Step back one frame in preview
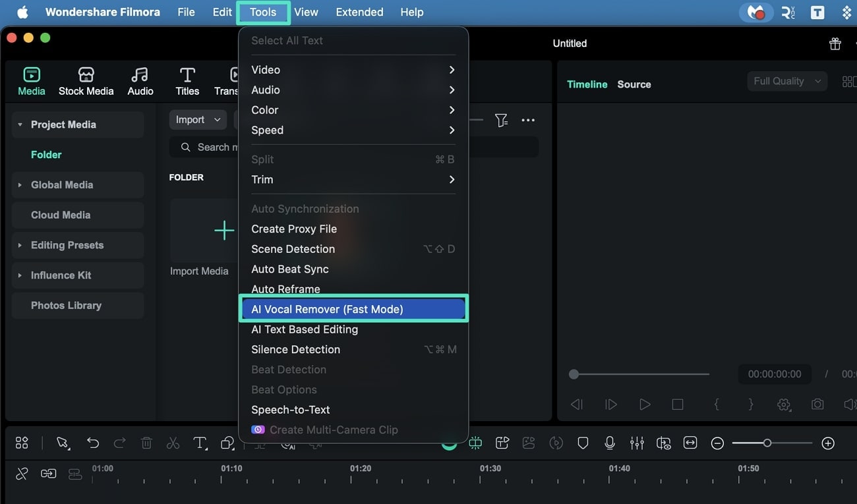The image size is (857, 504). tap(577, 405)
